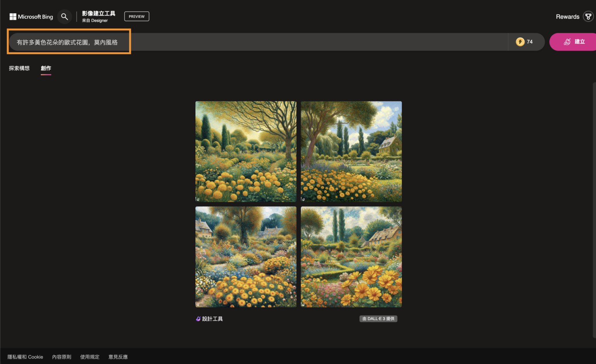This screenshot has width=596, height=364.
Task: Select the 創作 tab
Action: click(x=45, y=68)
